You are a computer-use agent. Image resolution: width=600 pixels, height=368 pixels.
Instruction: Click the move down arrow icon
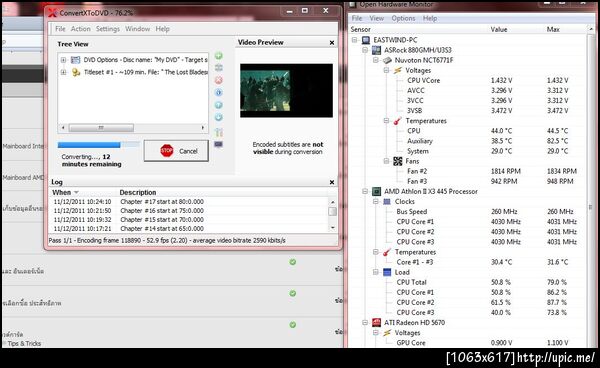coord(218,117)
